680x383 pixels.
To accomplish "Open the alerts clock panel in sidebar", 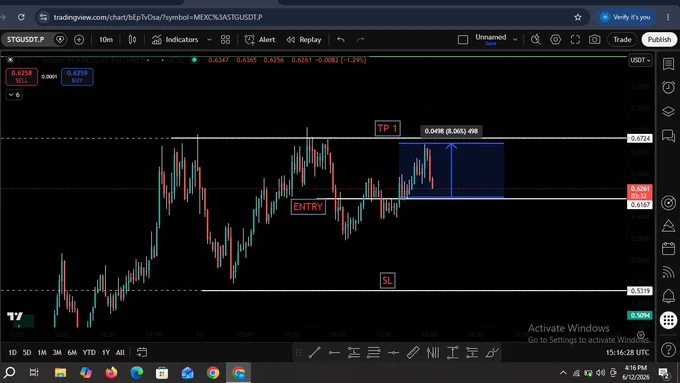I will 668,87.
